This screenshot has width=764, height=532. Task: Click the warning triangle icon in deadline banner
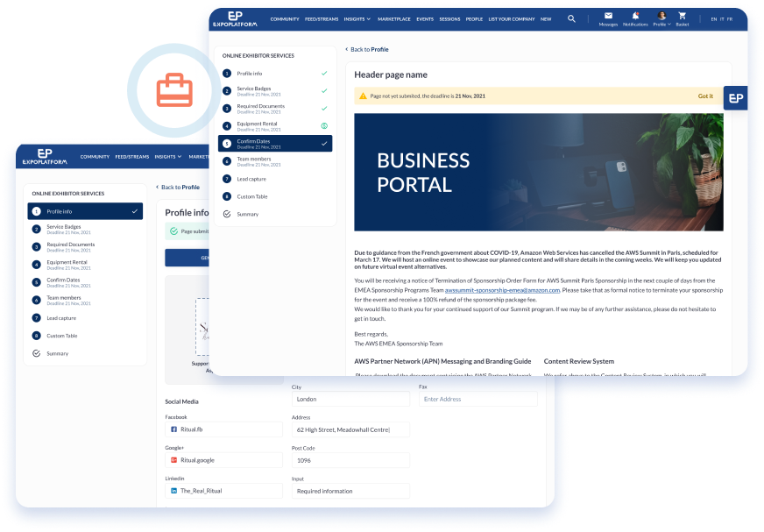(363, 96)
